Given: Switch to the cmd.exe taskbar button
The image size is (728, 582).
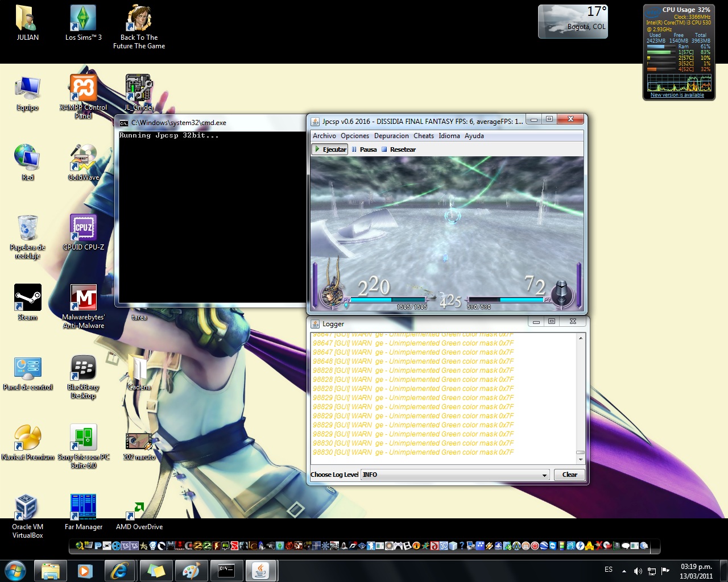Looking at the screenshot, I should click(x=226, y=571).
